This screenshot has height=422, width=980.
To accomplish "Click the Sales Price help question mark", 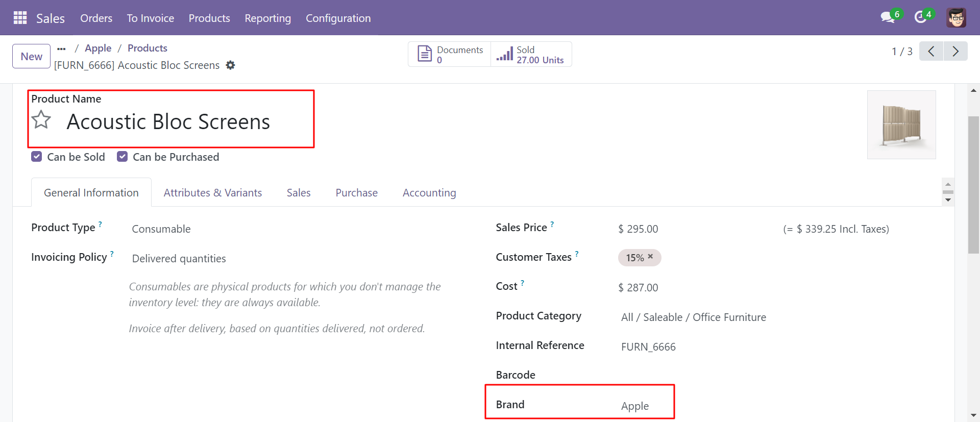I will [552, 224].
